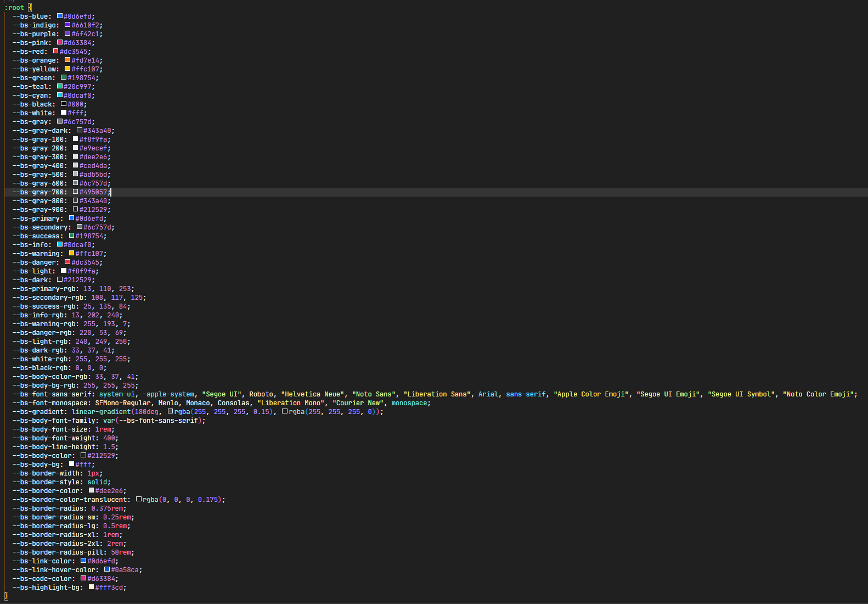
Task: Click gradient swatch for rgba with 0.15 alpha
Action: pos(171,411)
